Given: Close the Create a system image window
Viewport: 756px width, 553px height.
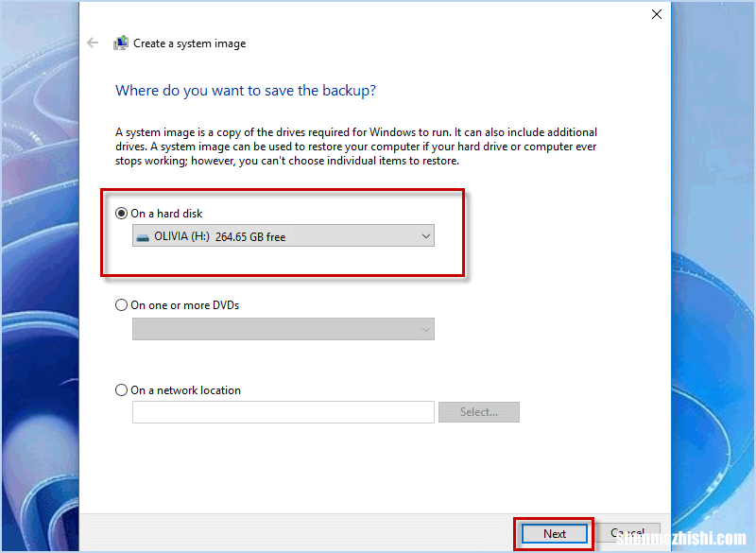Looking at the screenshot, I should 657,14.
